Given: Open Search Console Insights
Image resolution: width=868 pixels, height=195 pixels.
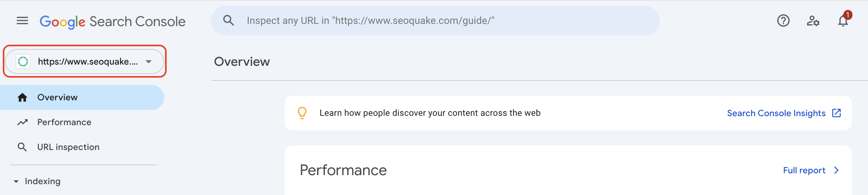Looking at the screenshot, I should 776,113.
